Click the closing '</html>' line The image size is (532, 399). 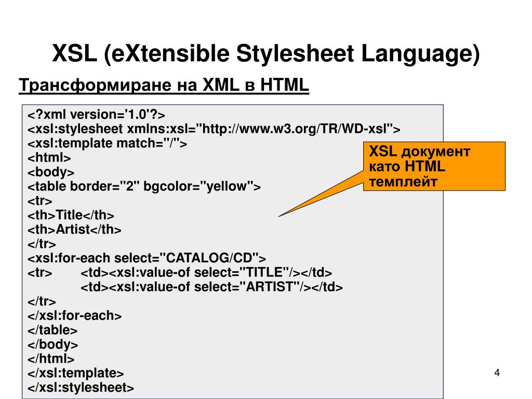coord(51,358)
